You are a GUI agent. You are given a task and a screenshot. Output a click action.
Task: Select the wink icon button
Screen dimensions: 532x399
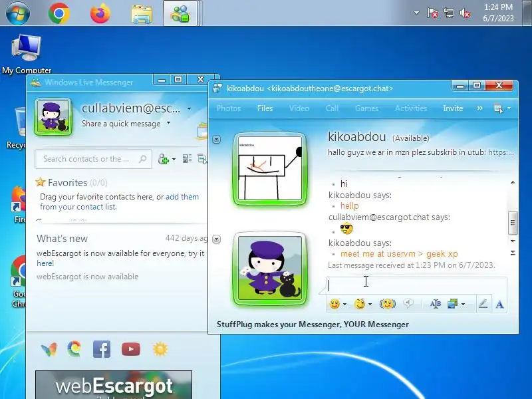(x=360, y=304)
